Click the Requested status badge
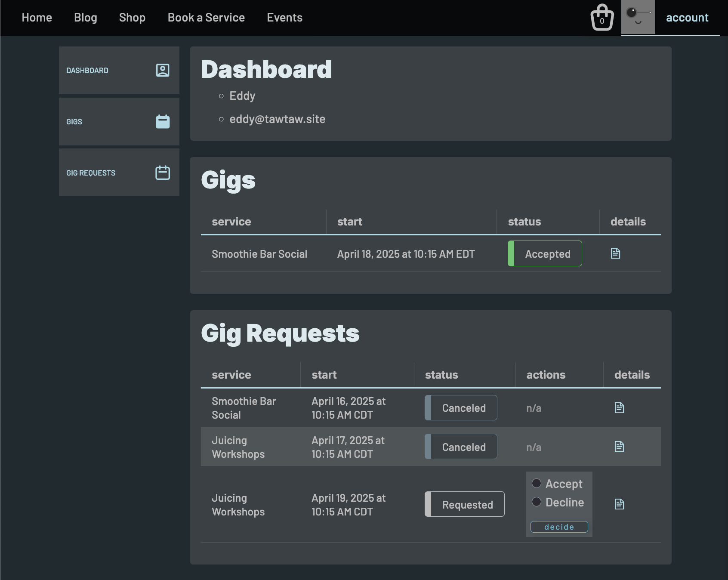This screenshot has width=728, height=580. coord(465,504)
